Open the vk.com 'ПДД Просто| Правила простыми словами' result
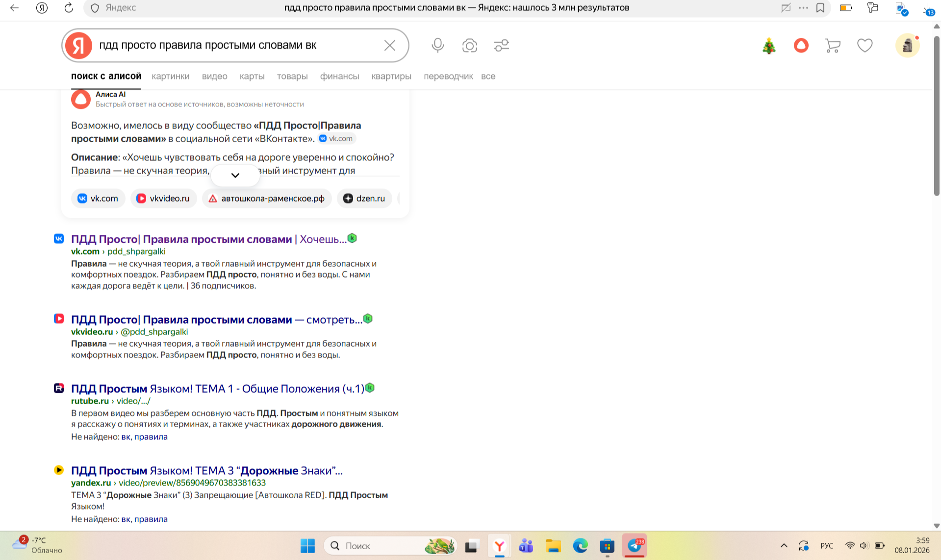Viewport: 941px width, 560px height. tap(209, 239)
